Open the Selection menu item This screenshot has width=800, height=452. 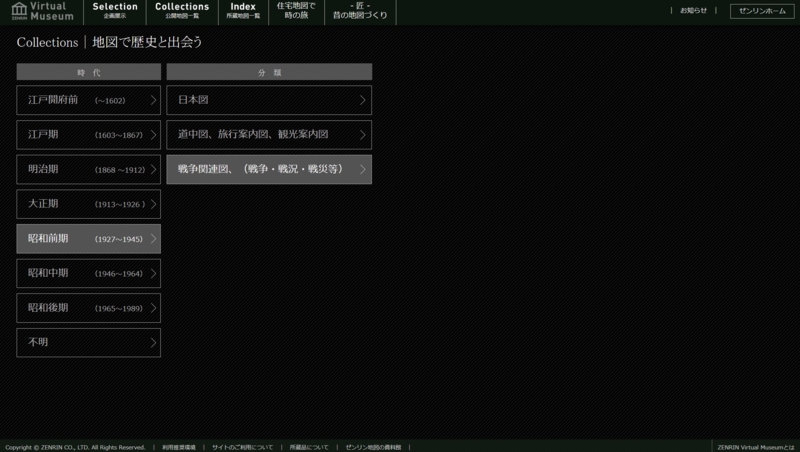click(115, 10)
